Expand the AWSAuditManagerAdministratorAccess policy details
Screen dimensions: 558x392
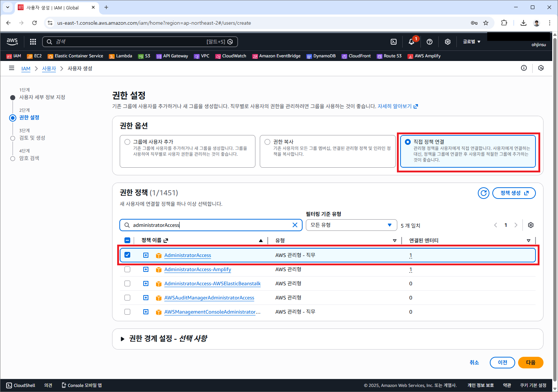pyautogui.click(x=146, y=298)
